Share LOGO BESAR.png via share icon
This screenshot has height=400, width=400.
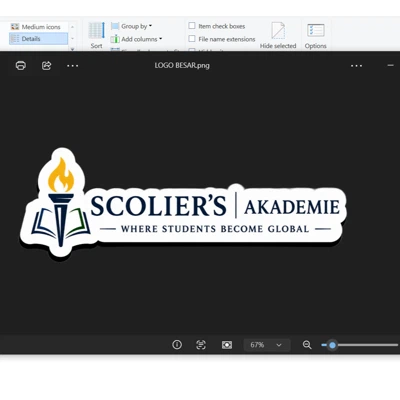tap(46, 66)
